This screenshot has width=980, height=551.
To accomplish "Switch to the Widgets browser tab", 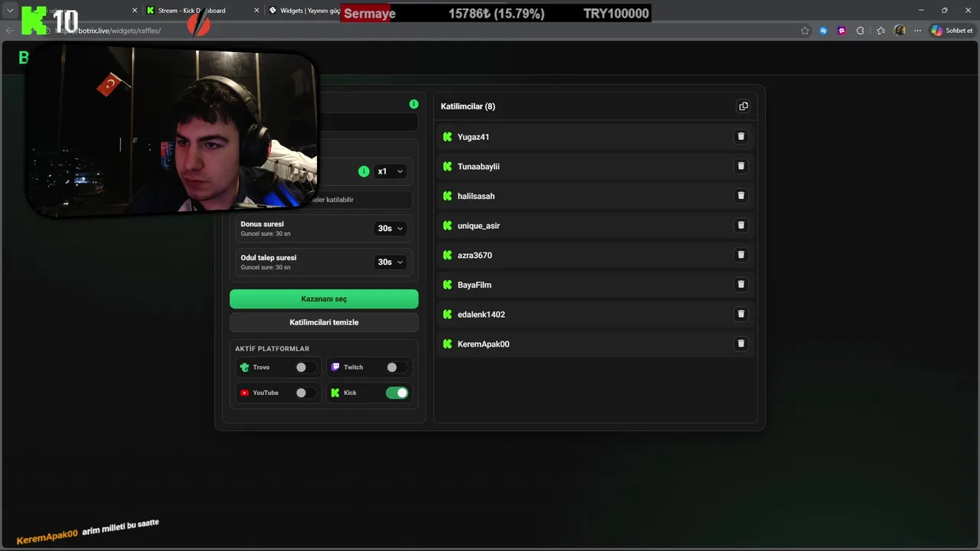I will point(305,11).
